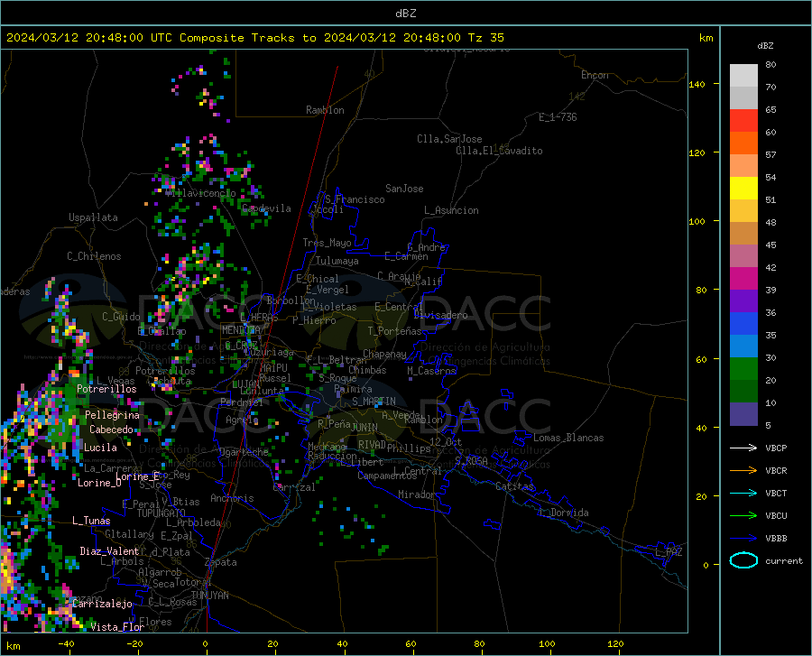Click the Zapata label
812x656 pixels.
point(221,562)
